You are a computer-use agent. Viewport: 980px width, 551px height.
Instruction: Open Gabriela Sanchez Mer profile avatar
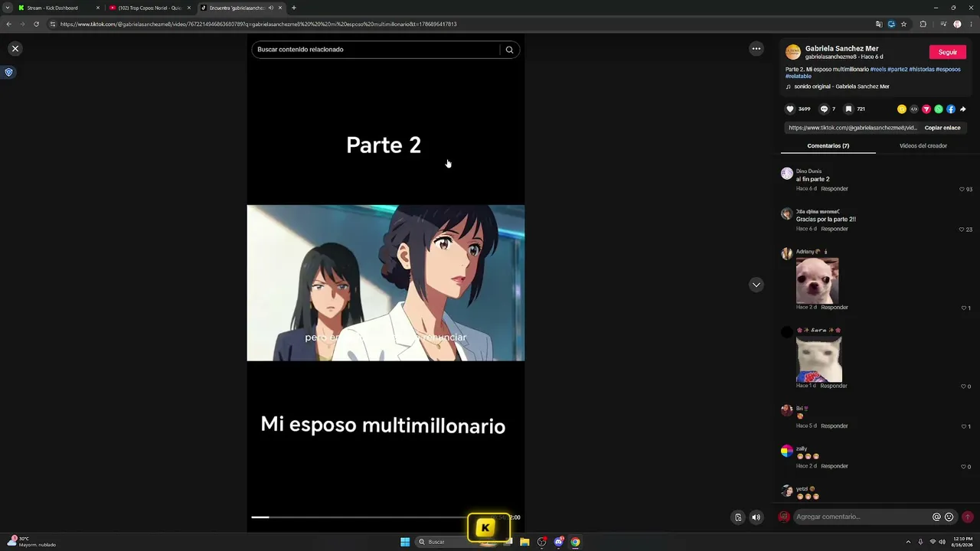pyautogui.click(x=793, y=52)
